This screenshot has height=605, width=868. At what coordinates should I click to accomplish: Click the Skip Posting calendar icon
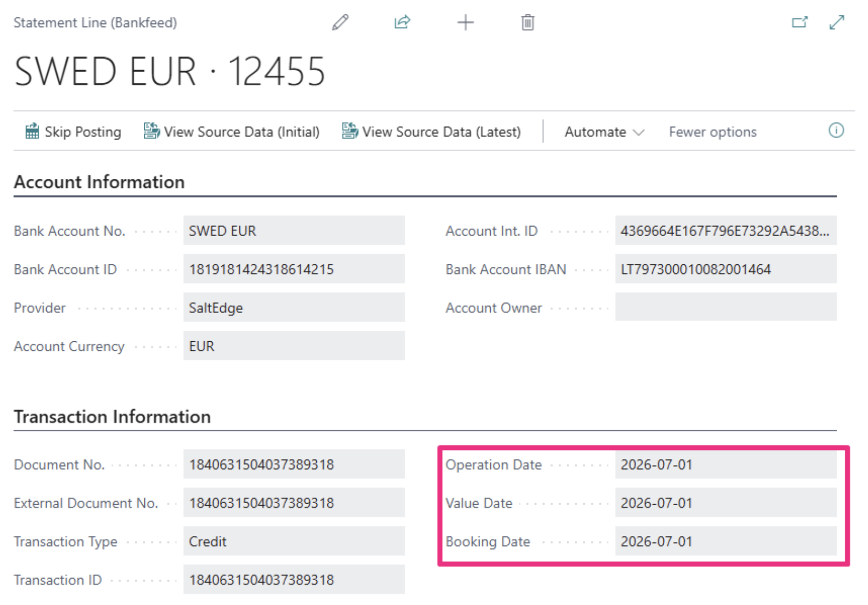click(x=32, y=131)
